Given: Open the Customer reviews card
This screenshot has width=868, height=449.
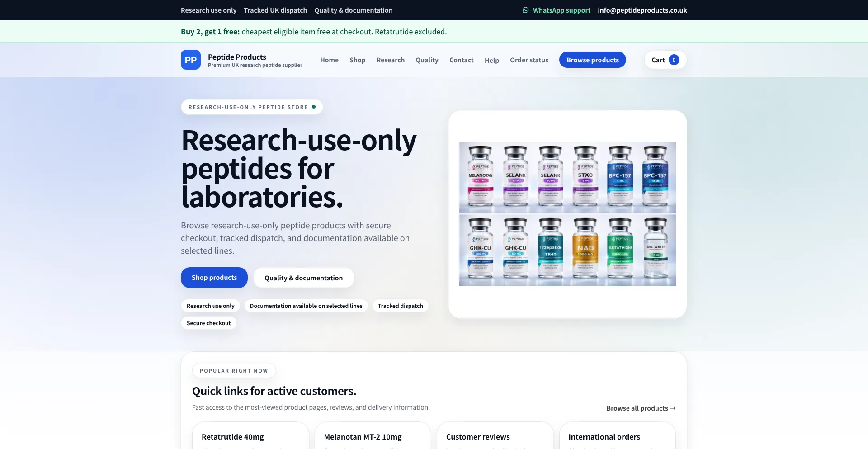Looking at the screenshot, I should [x=495, y=436].
